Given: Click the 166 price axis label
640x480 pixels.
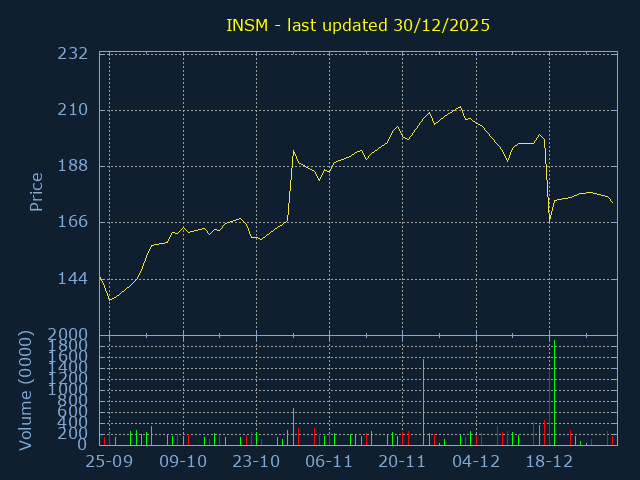Looking at the screenshot, I should [73, 222].
